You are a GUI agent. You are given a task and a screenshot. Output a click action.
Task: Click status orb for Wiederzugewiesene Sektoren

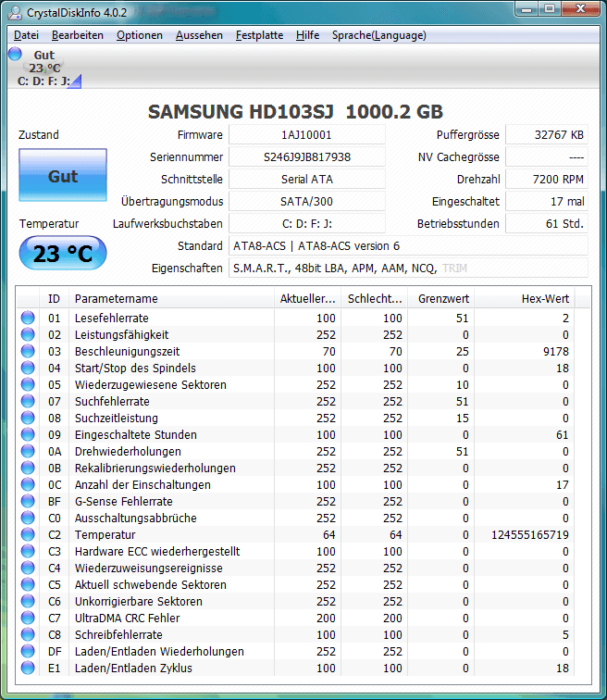click(28, 384)
